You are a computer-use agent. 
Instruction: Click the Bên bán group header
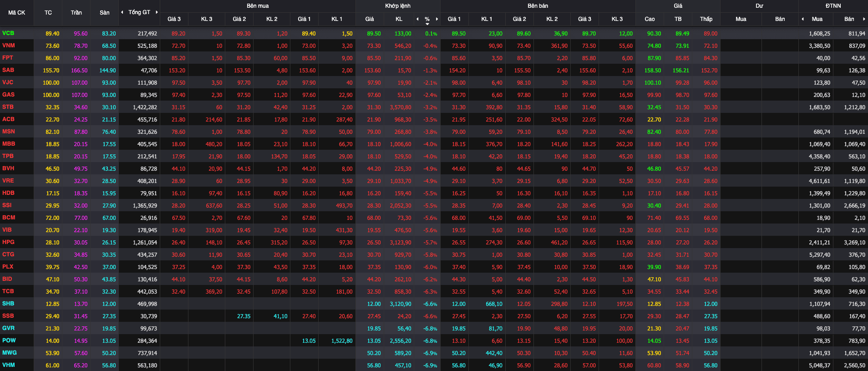(538, 6)
